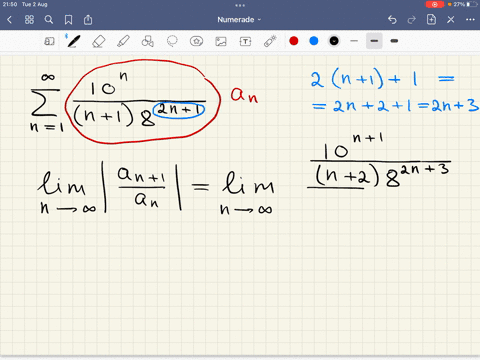The height and width of the screenshot is (360, 480).
Task: Tap the three-dot multitasking indicator
Action: coord(240,5)
